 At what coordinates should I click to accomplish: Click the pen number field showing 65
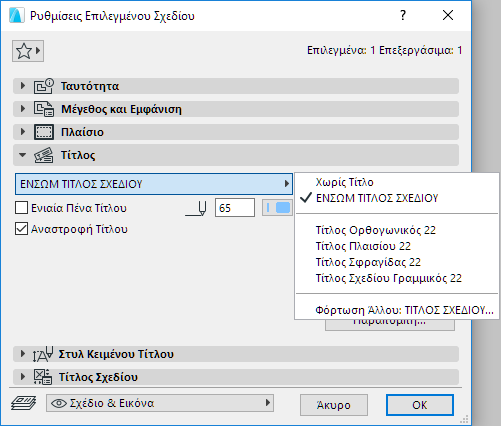click(x=235, y=208)
